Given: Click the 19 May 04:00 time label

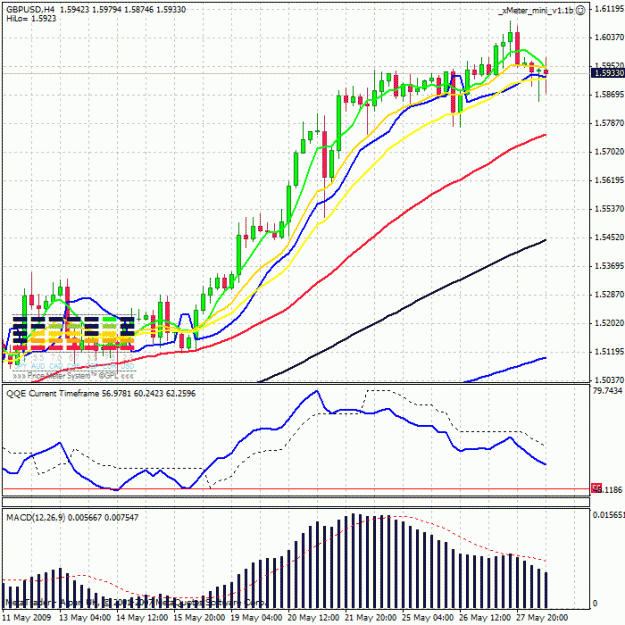Looking at the screenshot, I should [x=256, y=617].
